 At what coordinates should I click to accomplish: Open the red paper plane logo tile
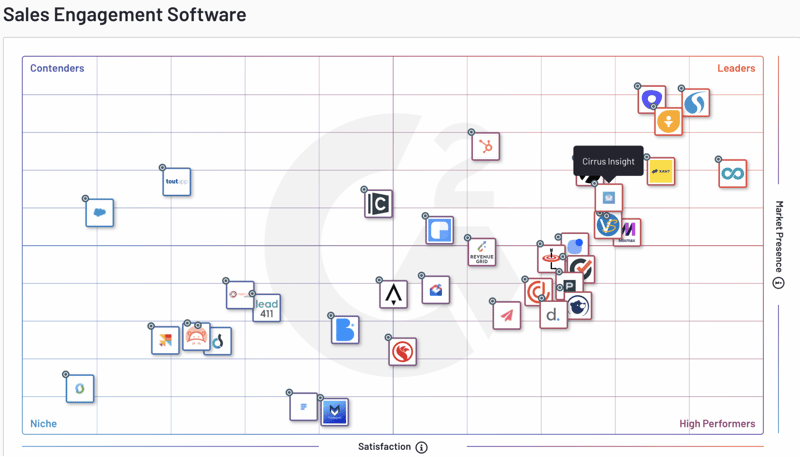click(507, 315)
